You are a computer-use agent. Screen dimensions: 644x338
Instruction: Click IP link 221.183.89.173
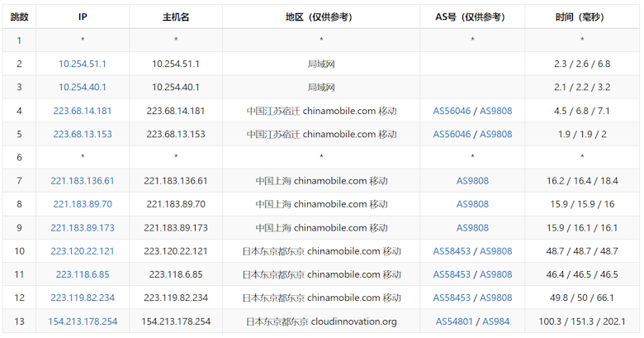(x=82, y=228)
